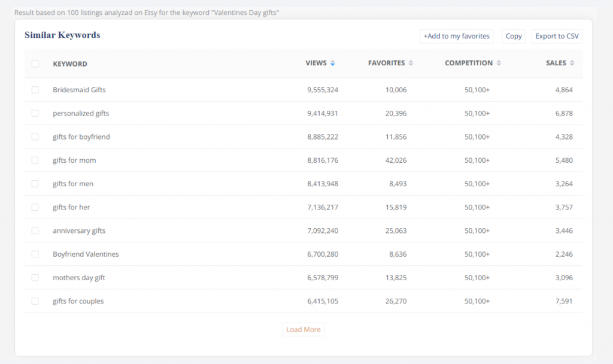Check the anniversary gifts row checkbox
Viewport: 613px width, 364px height.
coord(35,230)
